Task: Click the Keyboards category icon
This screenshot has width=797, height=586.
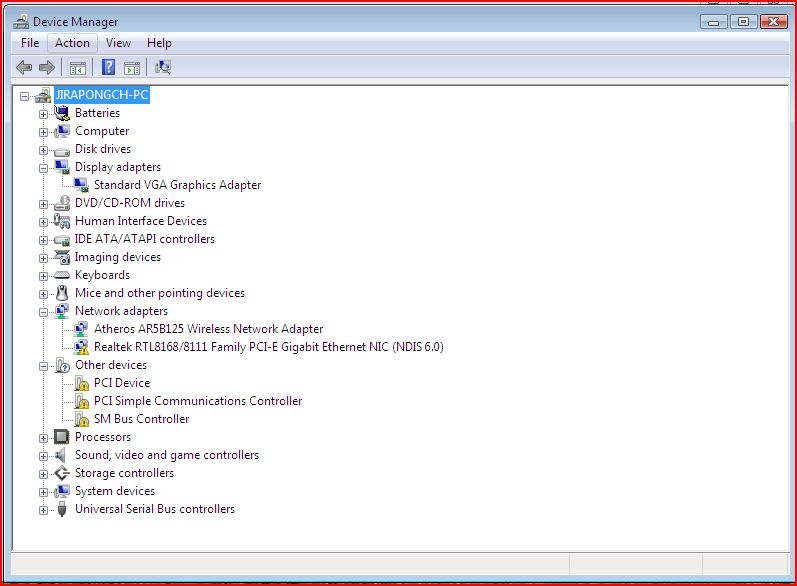Action: click(62, 275)
